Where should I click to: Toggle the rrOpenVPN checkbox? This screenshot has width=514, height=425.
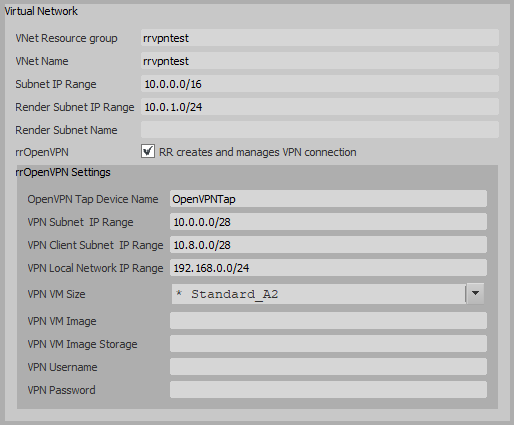tap(148, 151)
